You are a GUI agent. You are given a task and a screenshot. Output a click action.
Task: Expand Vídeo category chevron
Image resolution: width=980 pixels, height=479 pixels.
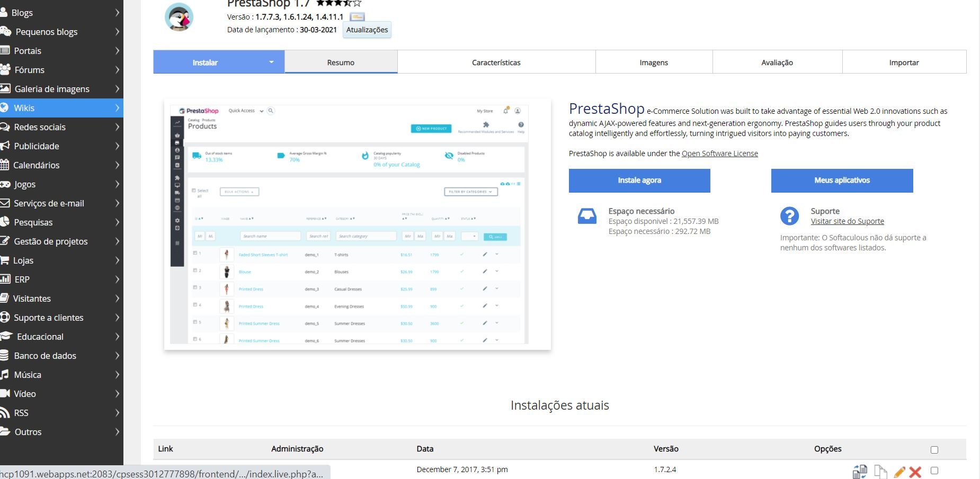[x=117, y=393]
